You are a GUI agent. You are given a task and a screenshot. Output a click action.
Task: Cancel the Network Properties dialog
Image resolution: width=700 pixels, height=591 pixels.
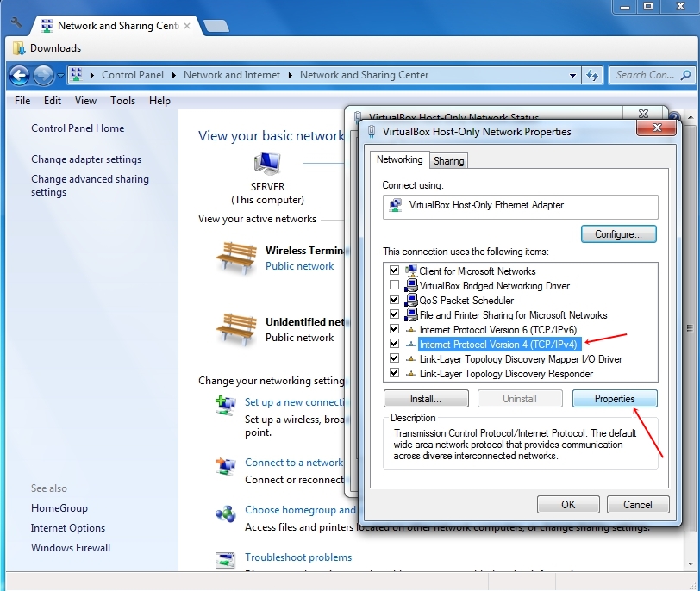638,505
